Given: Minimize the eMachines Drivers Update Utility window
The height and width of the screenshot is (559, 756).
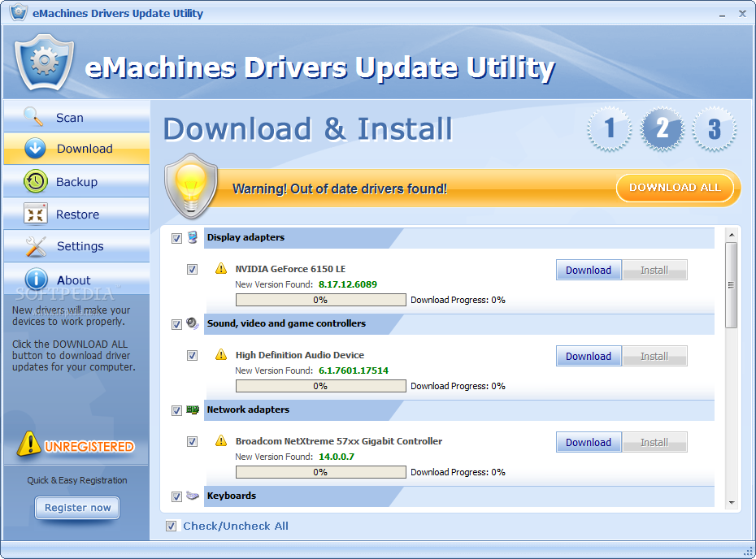Looking at the screenshot, I should [722, 14].
